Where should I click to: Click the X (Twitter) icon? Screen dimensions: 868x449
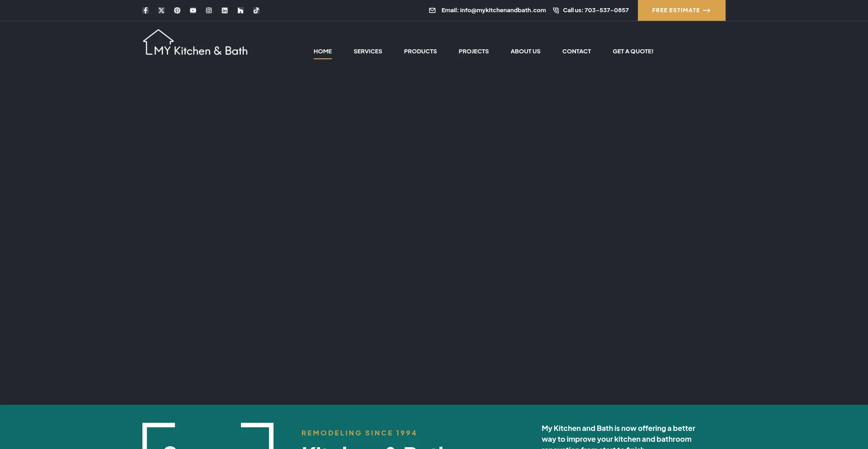coord(161,10)
